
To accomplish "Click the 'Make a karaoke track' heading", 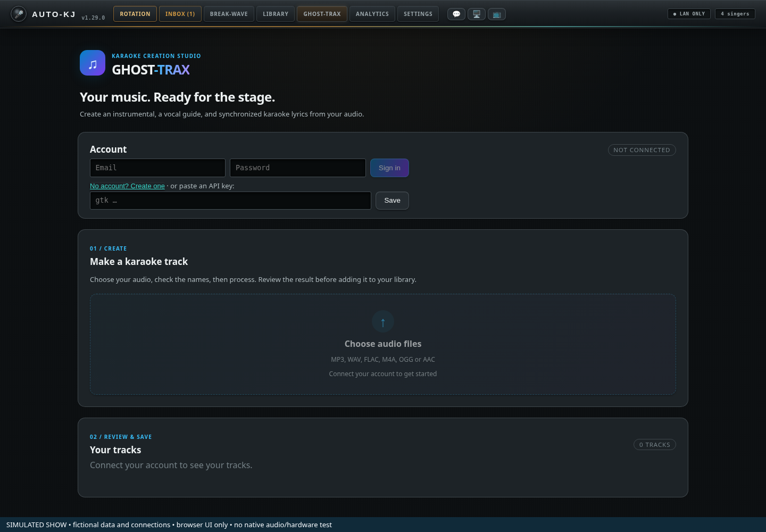I will 139,262.
